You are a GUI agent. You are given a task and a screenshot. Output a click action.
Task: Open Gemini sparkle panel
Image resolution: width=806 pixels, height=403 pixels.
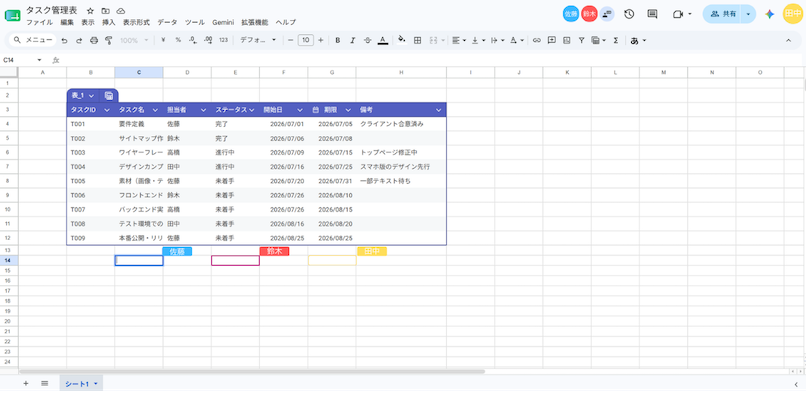(x=770, y=14)
